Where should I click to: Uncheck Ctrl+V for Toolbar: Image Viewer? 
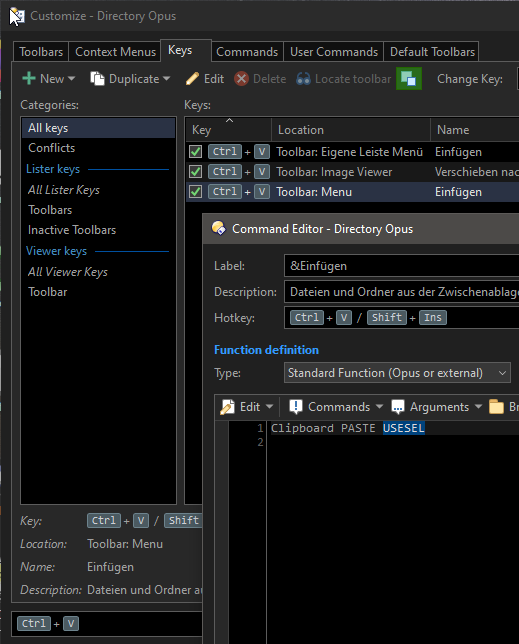click(x=195, y=172)
